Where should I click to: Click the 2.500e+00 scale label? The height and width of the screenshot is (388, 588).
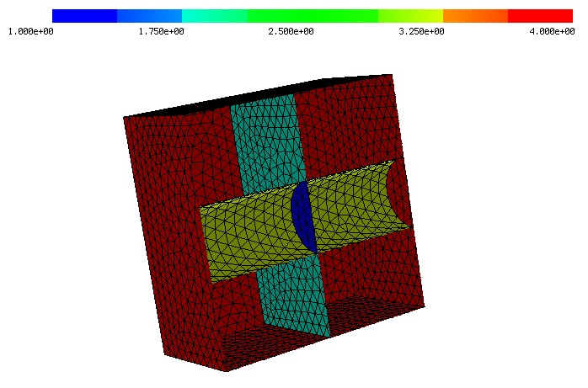[291, 32]
